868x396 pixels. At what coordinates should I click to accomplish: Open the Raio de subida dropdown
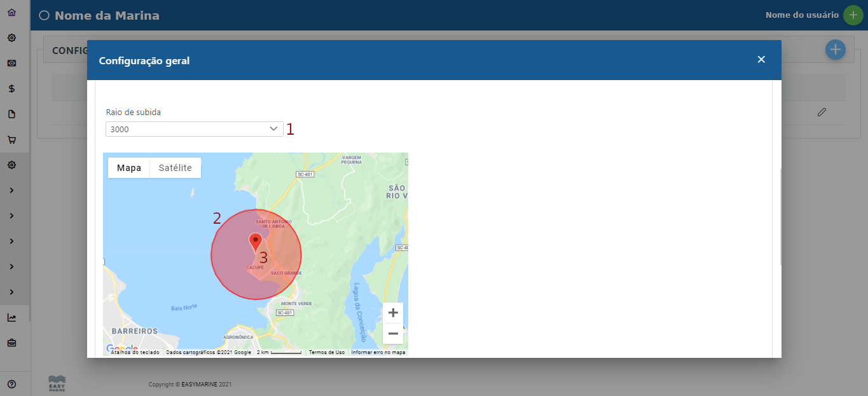coord(194,129)
